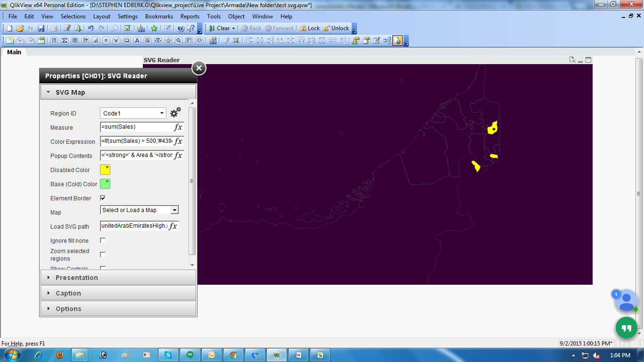
Task: Create a List Box object
Action: click(x=54, y=41)
